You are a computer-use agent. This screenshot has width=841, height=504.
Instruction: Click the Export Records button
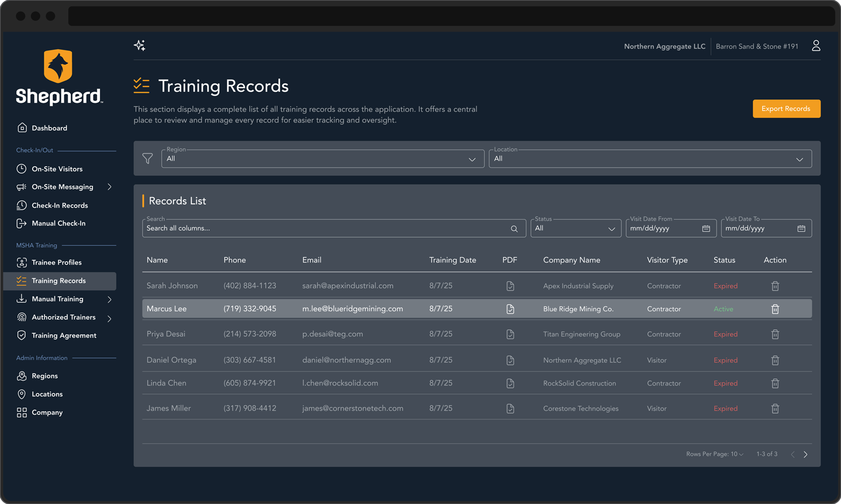pyautogui.click(x=786, y=109)
